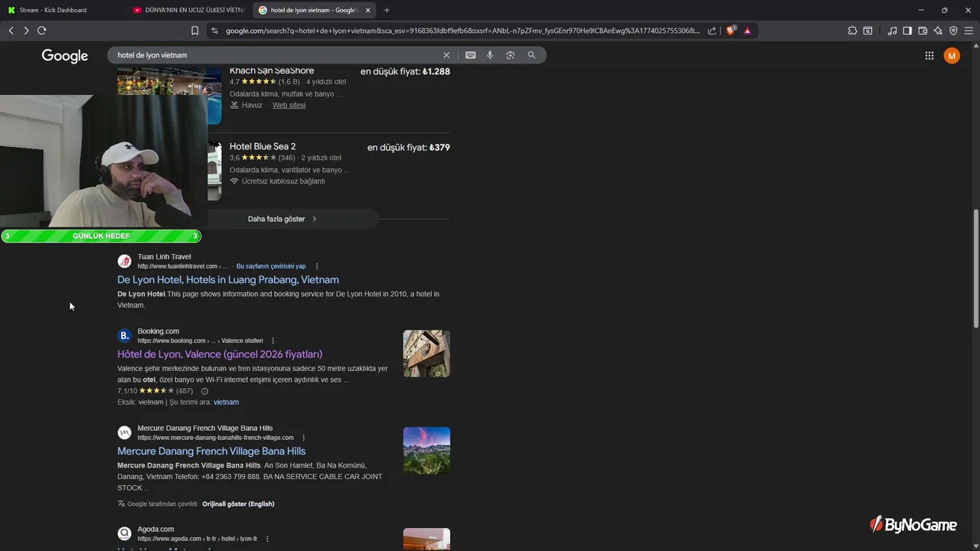
Task: Click en düşük fiyat ₺1.288 price text
Action: pyautogui.click(x=406, y=72)
